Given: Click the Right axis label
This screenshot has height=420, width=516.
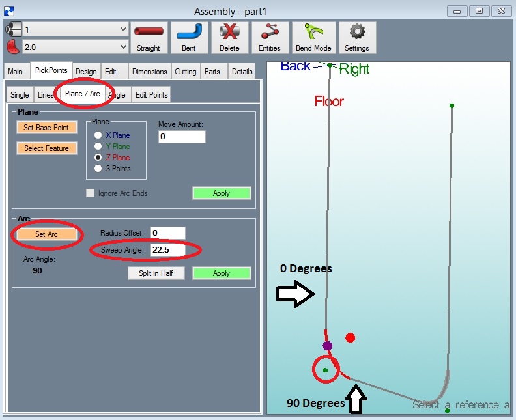Looking at the screenshot, I should [x=354, y=69].
